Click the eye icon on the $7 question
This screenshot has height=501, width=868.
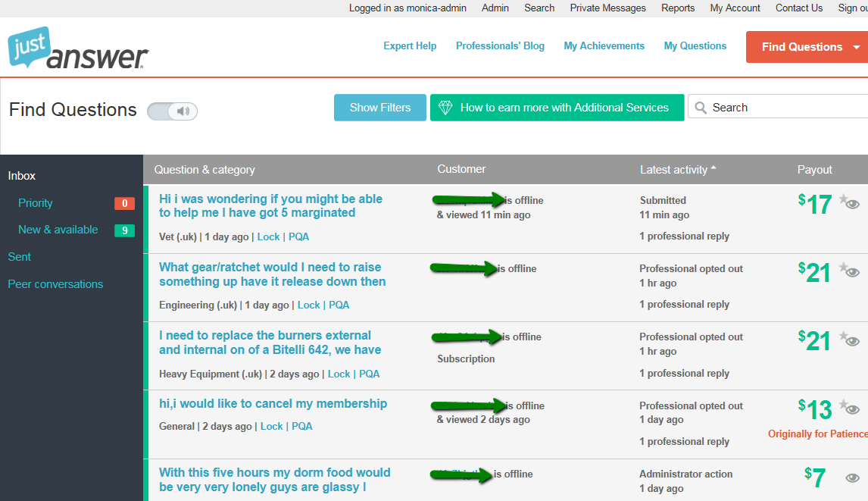(x=853, y=478)
